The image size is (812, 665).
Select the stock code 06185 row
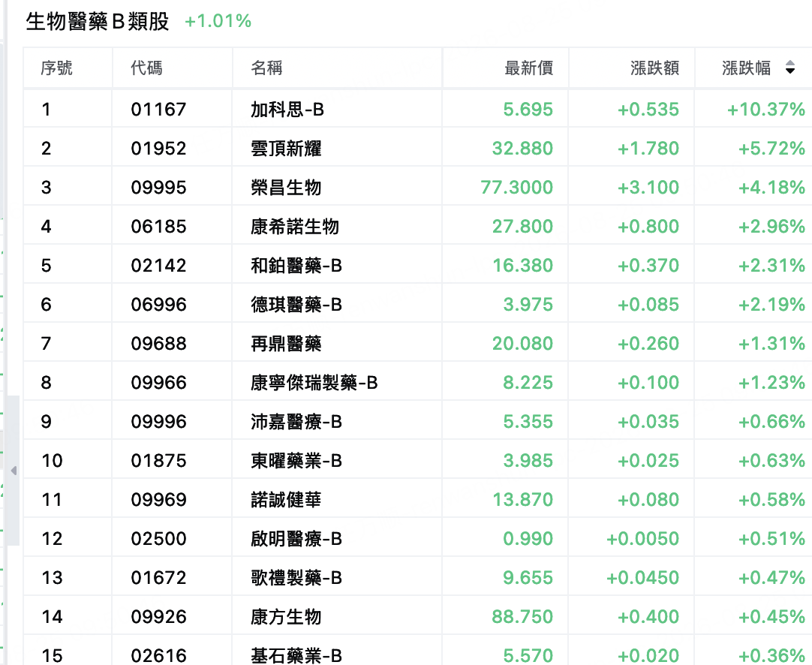(417, 227)
